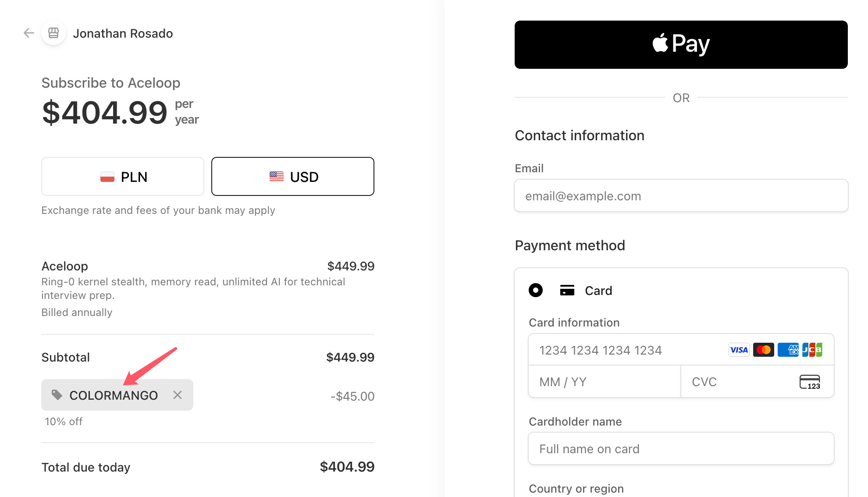Go back using the left arrow icon

pyautogui.click(x=29, y=33)
